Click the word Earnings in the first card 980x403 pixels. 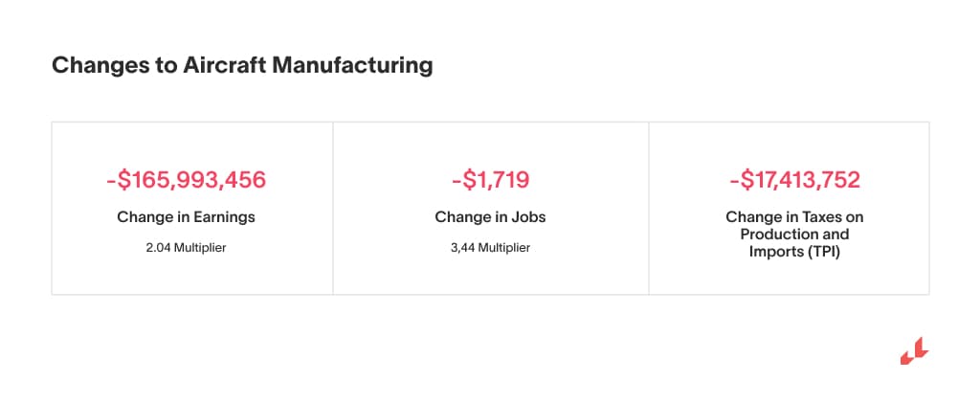pos(225,217)
